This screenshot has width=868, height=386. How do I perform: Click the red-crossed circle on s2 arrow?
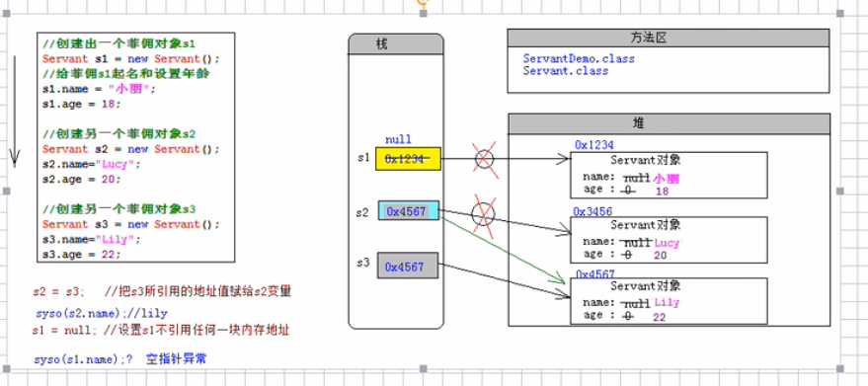(x=483, y=213)
